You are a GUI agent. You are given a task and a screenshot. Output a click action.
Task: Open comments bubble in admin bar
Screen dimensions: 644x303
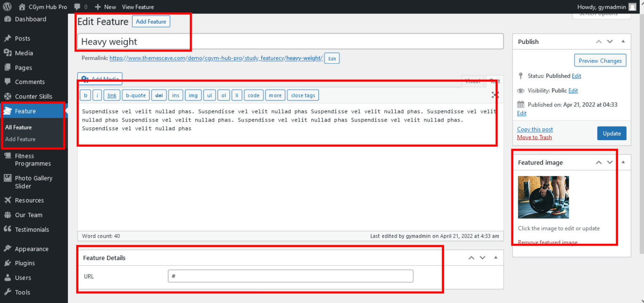click(77, 7)
